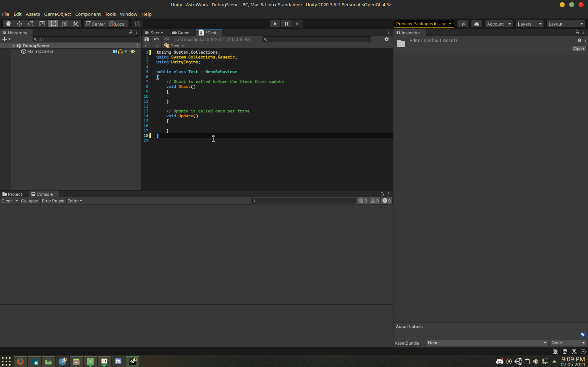This screenshot has width=588, height=367.
Task: Open the GameObject menu
Action: pyautogui.click(x=57, y=14)
